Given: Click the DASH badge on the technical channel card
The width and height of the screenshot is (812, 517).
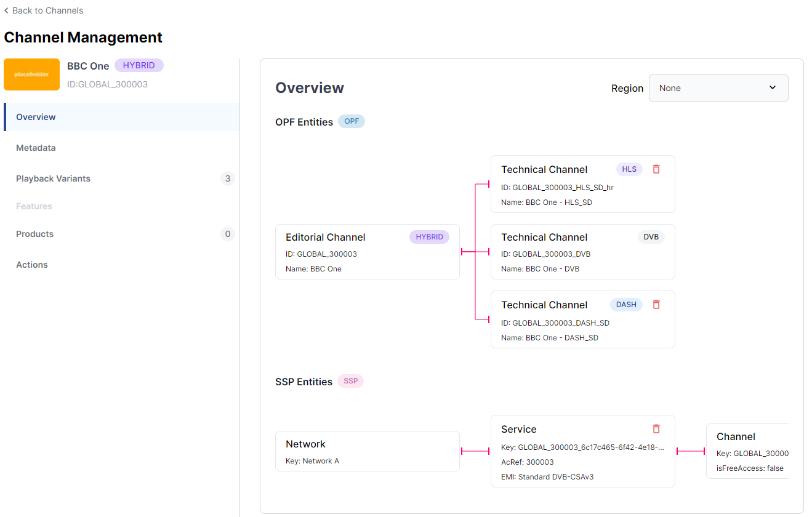Looking at the screenshot, I should click(x=626, y=304).
